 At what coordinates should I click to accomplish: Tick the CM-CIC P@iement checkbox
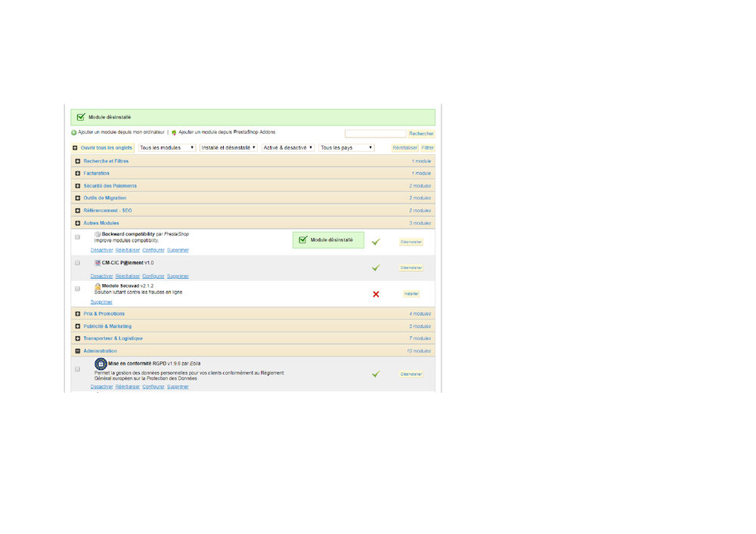pyautogui.click(x=77, y=263)
